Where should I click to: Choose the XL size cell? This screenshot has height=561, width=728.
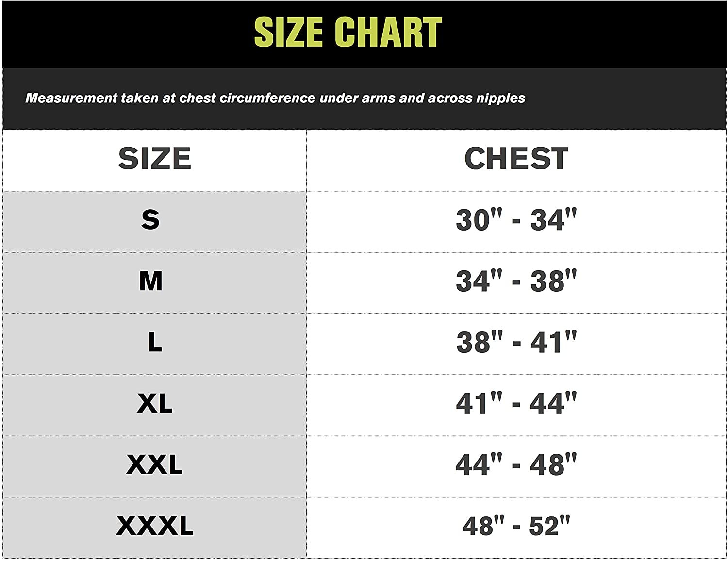tap(155, 405)
